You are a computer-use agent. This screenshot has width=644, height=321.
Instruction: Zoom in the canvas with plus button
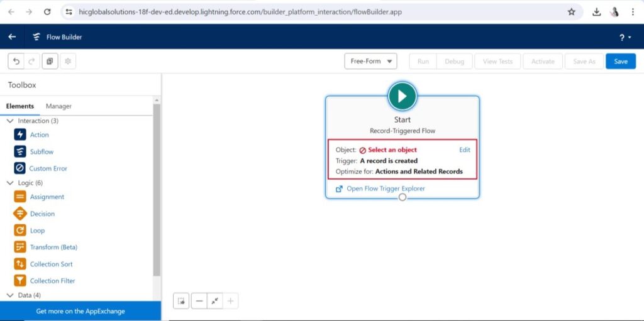(230, 301)
